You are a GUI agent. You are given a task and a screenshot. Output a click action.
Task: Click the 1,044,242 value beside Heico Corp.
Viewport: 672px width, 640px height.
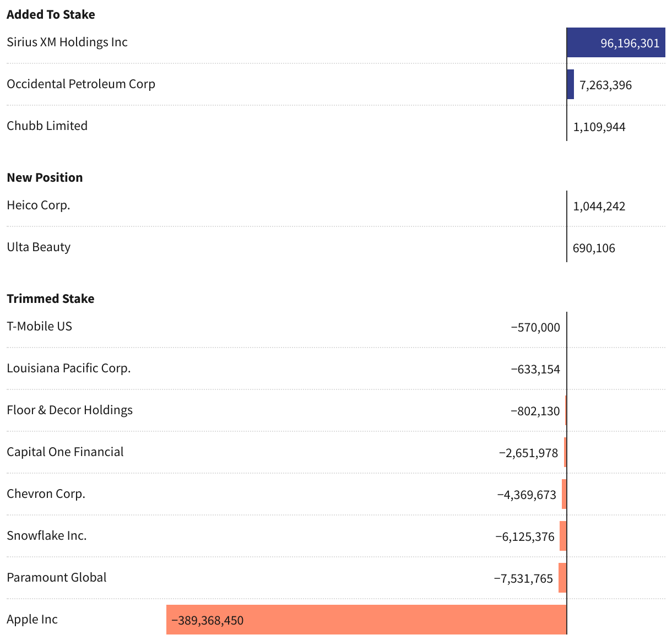[x=599, y=207]
